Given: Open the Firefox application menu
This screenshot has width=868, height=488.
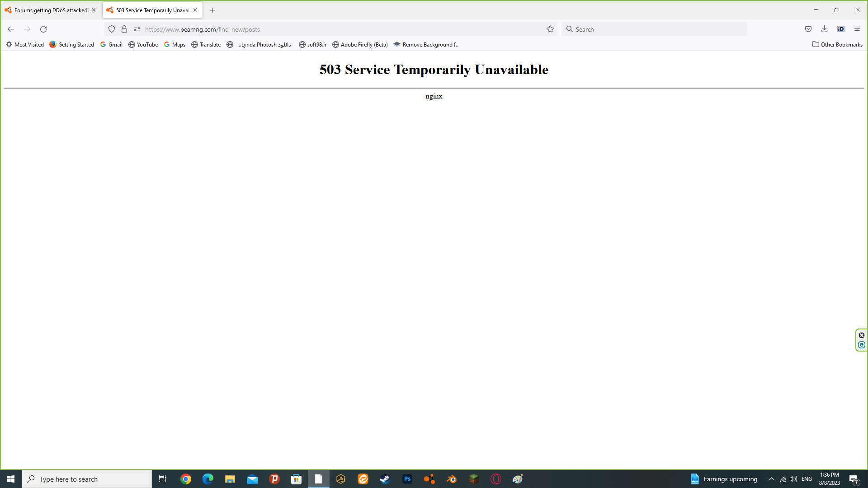Looking at the screenshot, I should point(857,29).
